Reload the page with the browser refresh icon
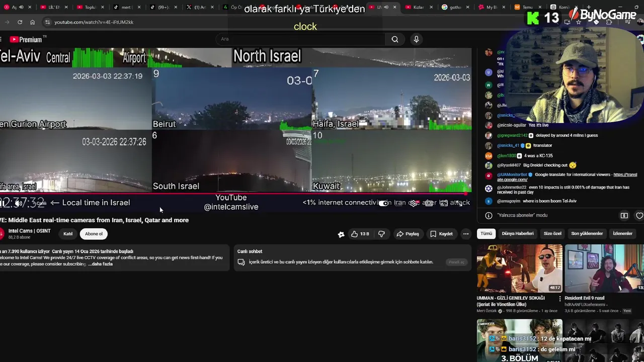The width and height of the screenshot is (644, 362). (20, 22)
